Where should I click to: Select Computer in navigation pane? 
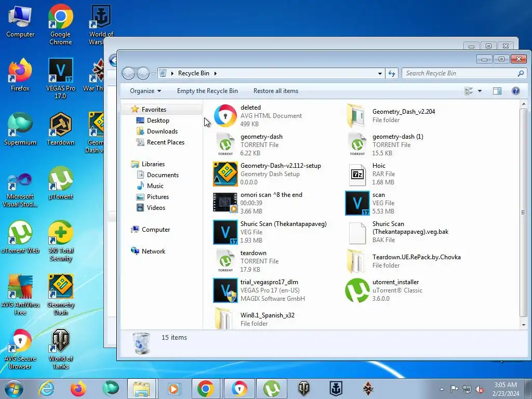[156, 229]
